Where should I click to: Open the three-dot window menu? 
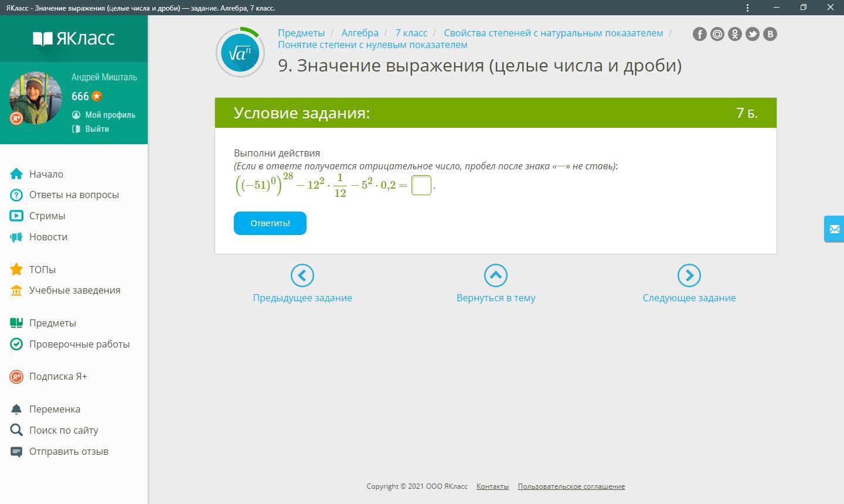tap(747, 8)
